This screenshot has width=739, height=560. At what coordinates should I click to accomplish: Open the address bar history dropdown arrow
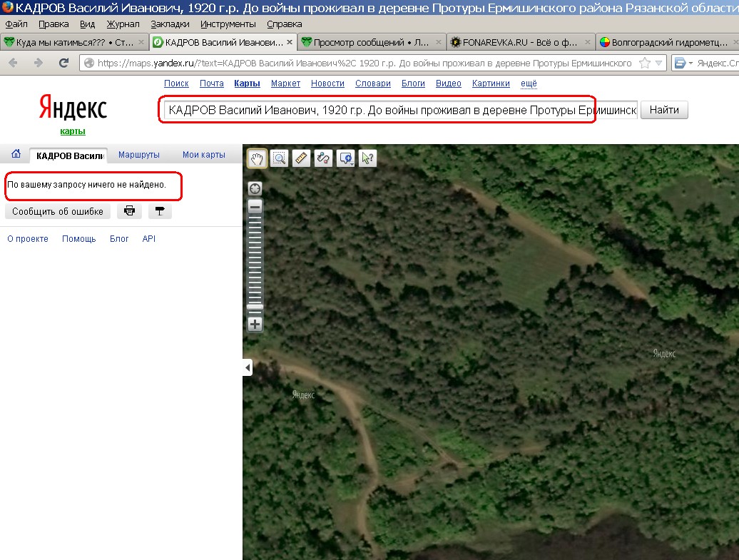coord(659,63)
